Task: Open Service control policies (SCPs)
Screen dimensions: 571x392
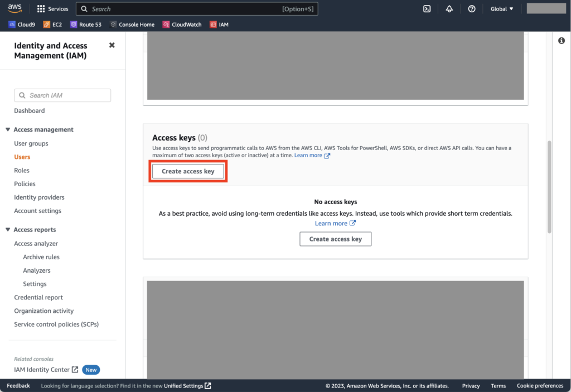Action: (x=56, y=325)
